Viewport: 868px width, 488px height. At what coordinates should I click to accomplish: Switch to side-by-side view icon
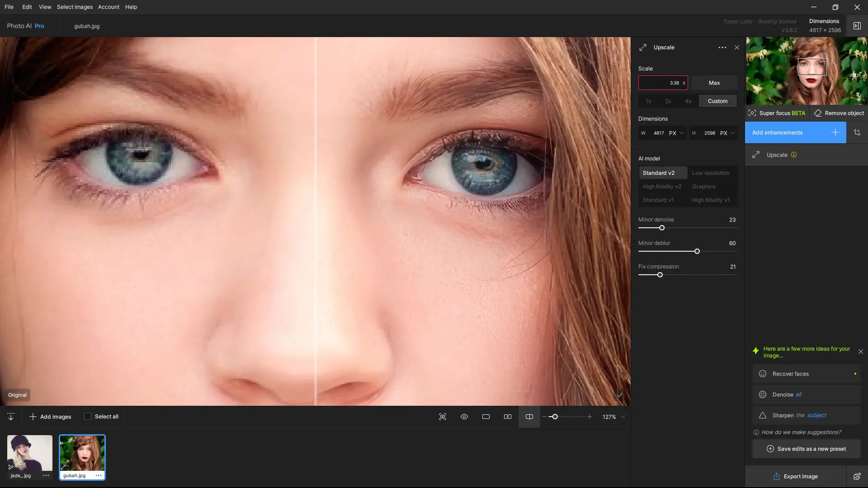point(507,417)
